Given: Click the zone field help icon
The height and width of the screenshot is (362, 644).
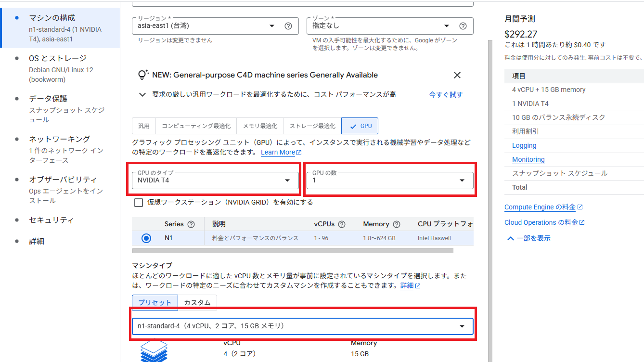Looking at the screenshot, I should [463, 26].
